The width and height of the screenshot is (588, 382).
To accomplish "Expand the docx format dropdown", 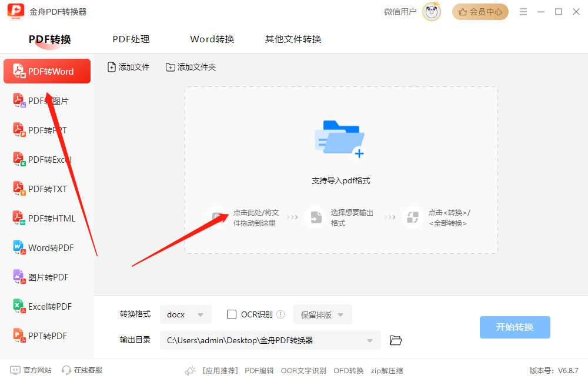I will (x=186, y=314).
